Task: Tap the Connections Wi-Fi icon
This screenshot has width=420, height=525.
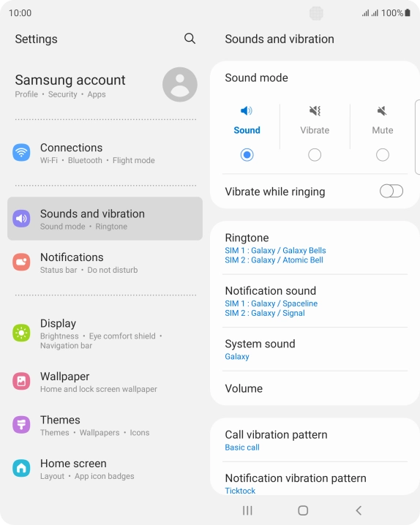Action: click(x=21, y=152)
